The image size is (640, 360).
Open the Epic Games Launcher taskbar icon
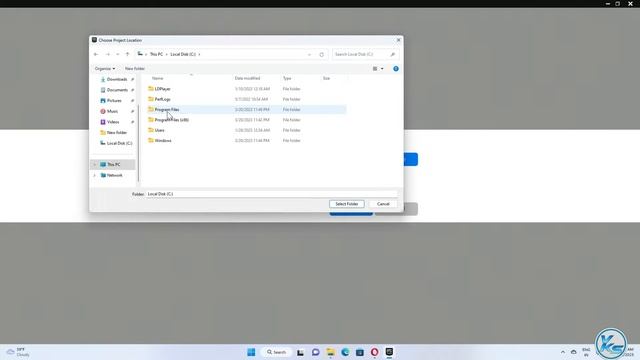tap(389, 352)
